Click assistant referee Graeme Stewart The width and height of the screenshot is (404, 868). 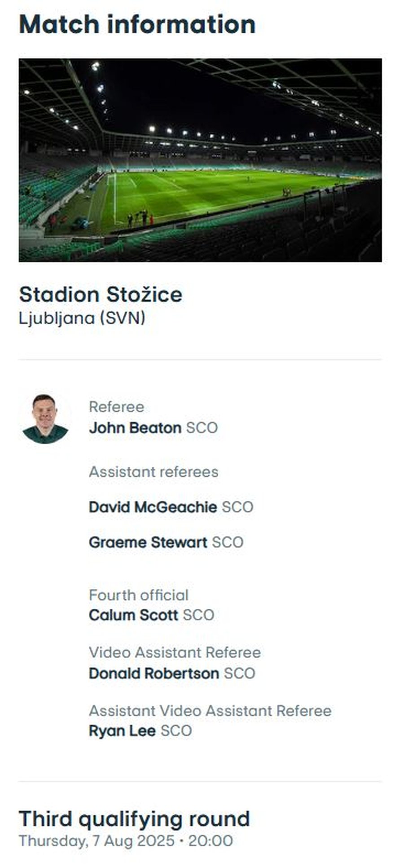(x=148, y=542)
